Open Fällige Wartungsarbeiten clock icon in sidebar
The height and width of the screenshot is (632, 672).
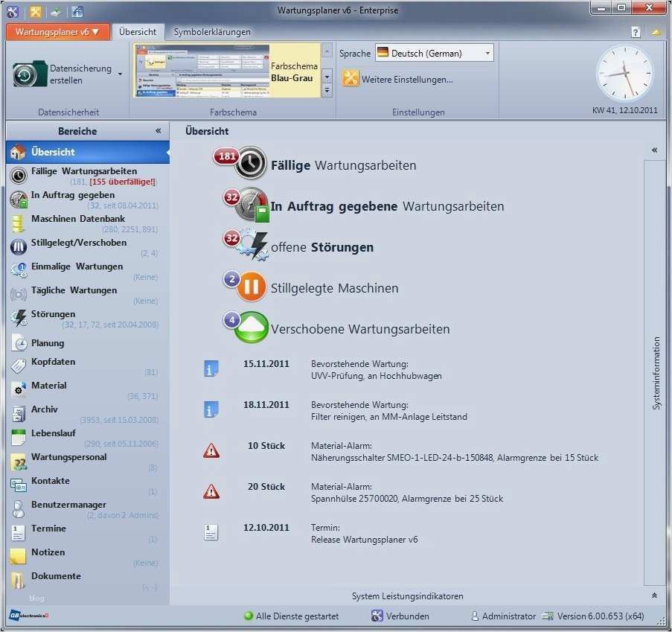tap(19, 176)
